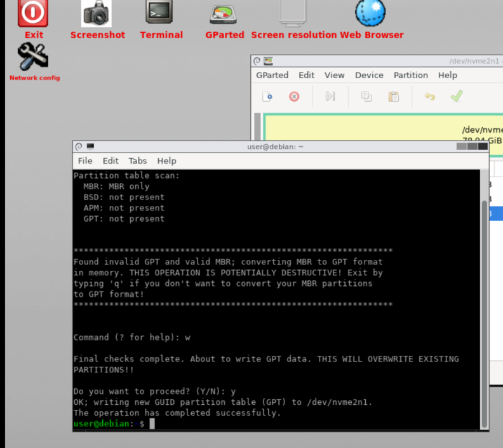
Task: Open the GParted menu in GParted window
Action: pos(272,75)
